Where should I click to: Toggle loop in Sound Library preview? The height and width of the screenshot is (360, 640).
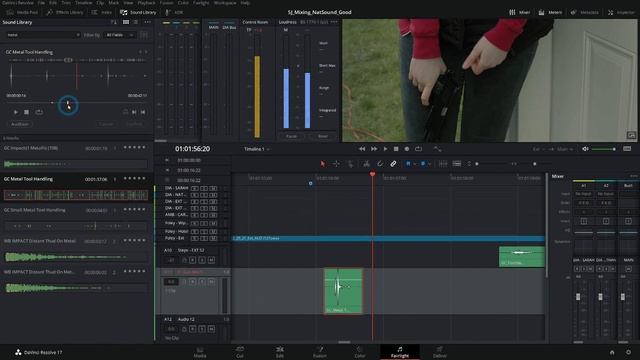click(x=39, y=112)
